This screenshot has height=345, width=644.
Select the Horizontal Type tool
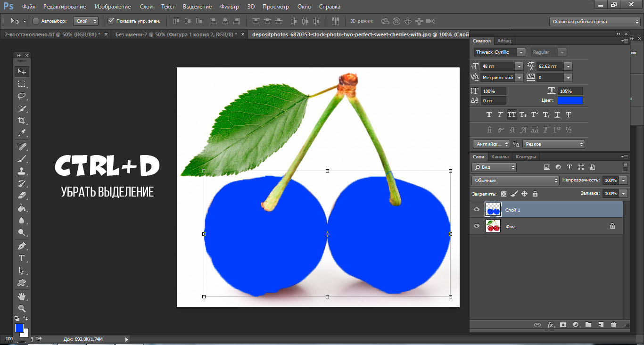(x=22, y=258)
